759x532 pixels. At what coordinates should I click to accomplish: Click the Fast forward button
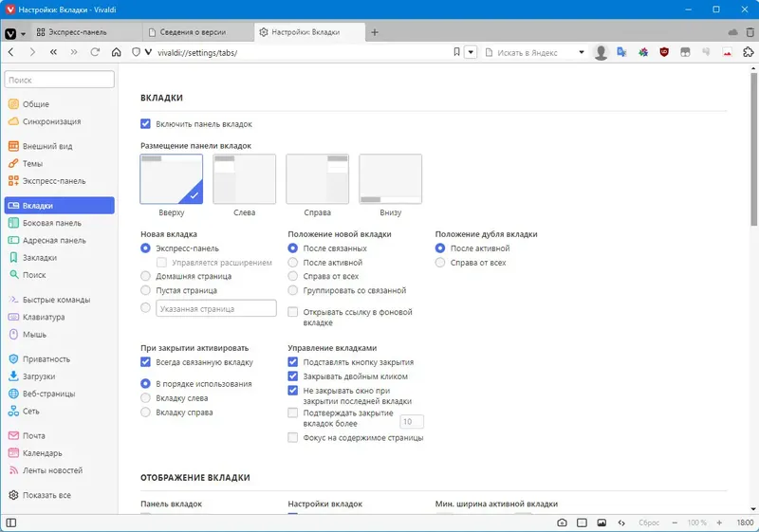(74, 52)
